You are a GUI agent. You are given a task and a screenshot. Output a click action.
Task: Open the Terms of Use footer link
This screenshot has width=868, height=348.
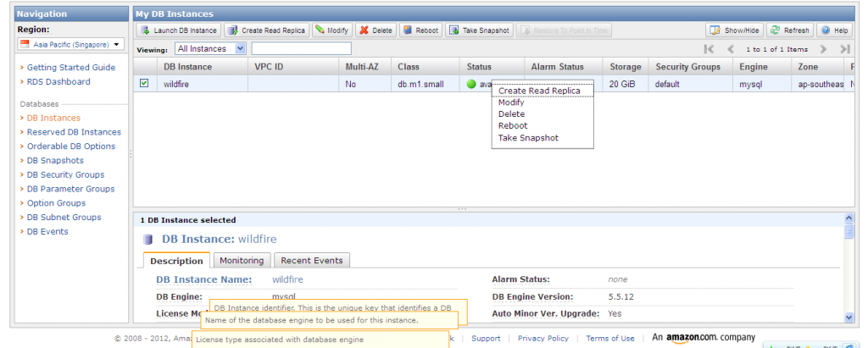click(x=610, y=339)
